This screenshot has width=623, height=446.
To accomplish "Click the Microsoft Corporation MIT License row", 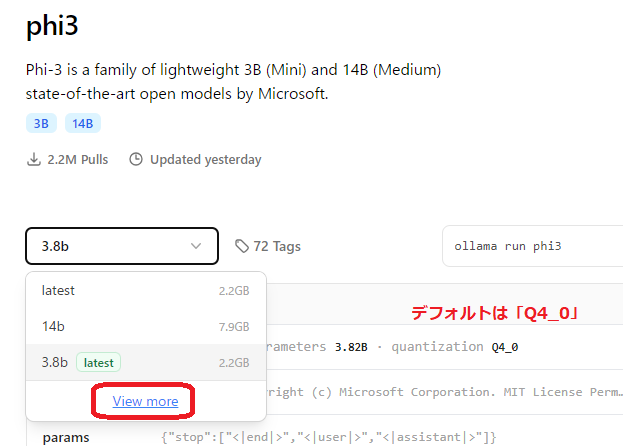I will click(x=444, y=392).
